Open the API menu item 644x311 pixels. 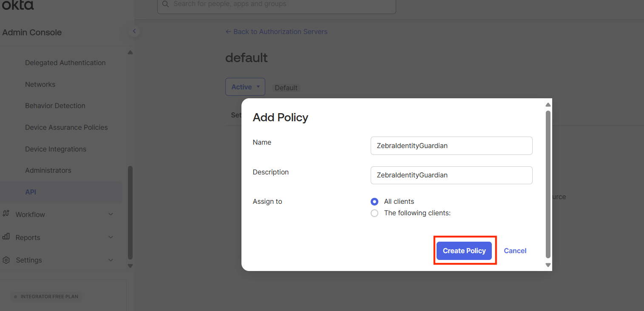(x=31, y=192)
